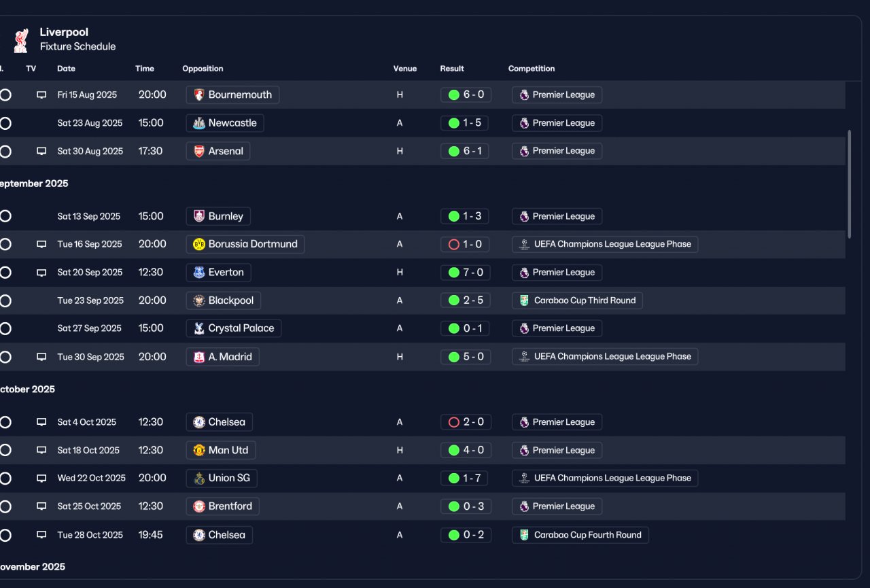The image size is (870, 588).
Task: Click the TV icon for Union SG match
Action: pos(41,479)
